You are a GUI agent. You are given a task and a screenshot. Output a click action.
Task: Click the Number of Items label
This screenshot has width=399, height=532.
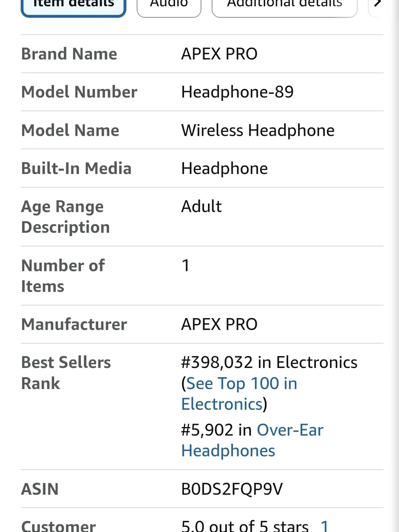click(63, 276)
